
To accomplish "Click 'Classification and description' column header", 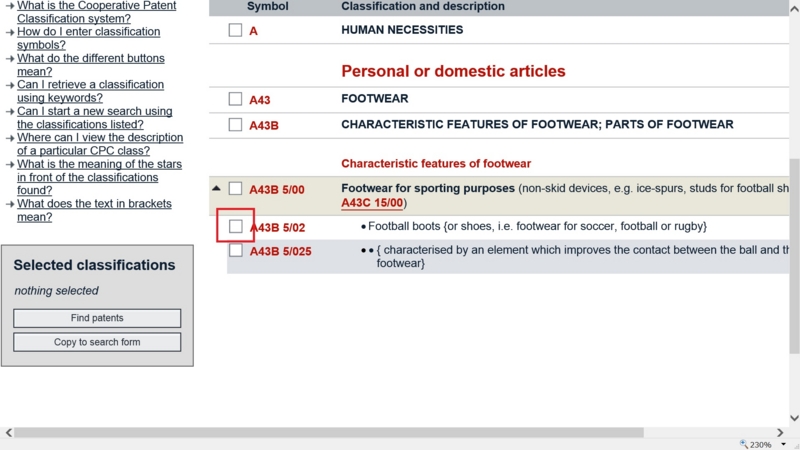I will [423, 6].
